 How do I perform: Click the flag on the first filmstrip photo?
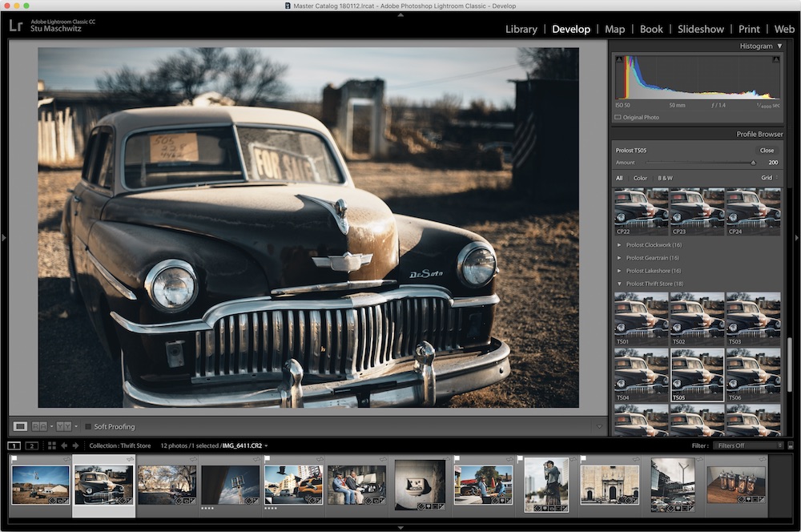14,459
